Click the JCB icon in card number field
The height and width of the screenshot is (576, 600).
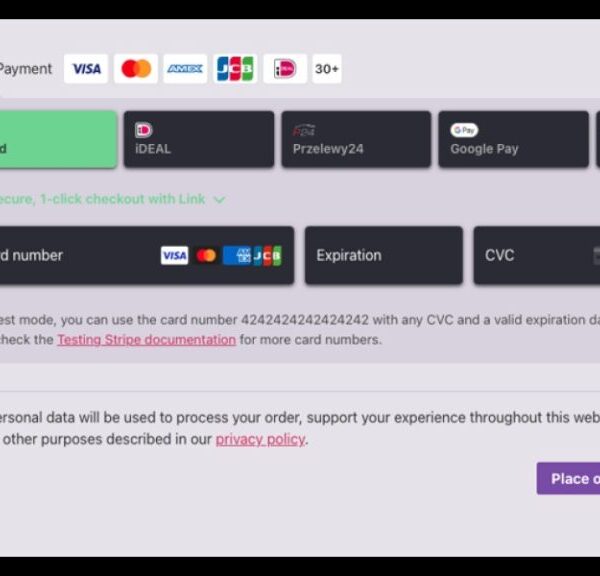click(x=268, y=256)
